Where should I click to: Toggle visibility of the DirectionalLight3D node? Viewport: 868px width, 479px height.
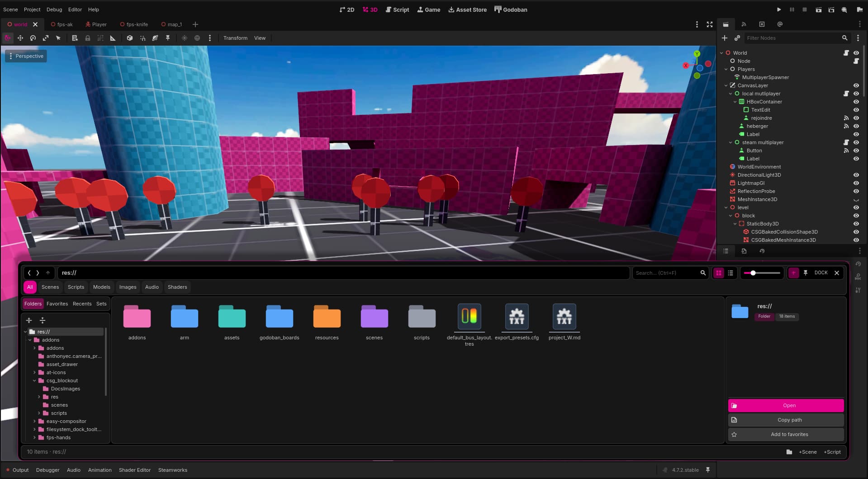856,175
